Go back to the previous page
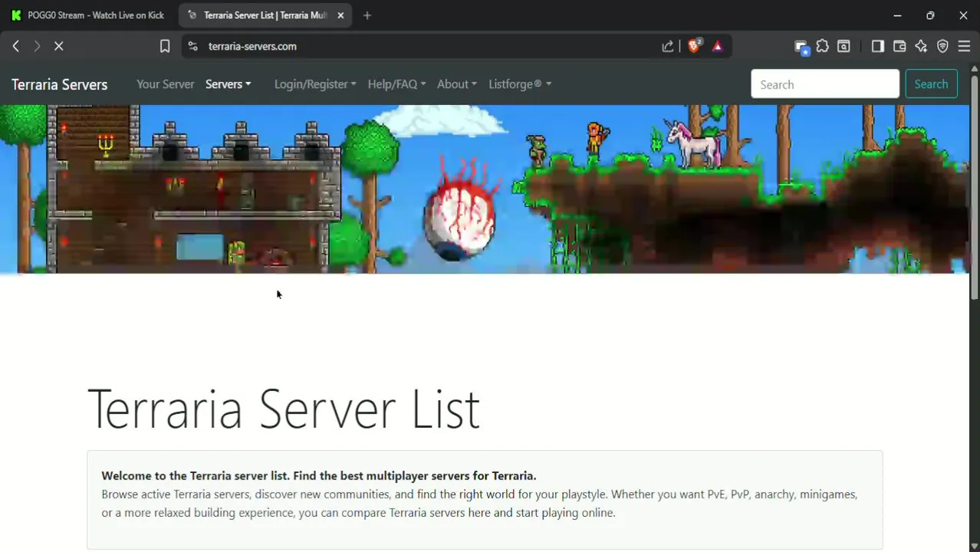 pos(15,46)
